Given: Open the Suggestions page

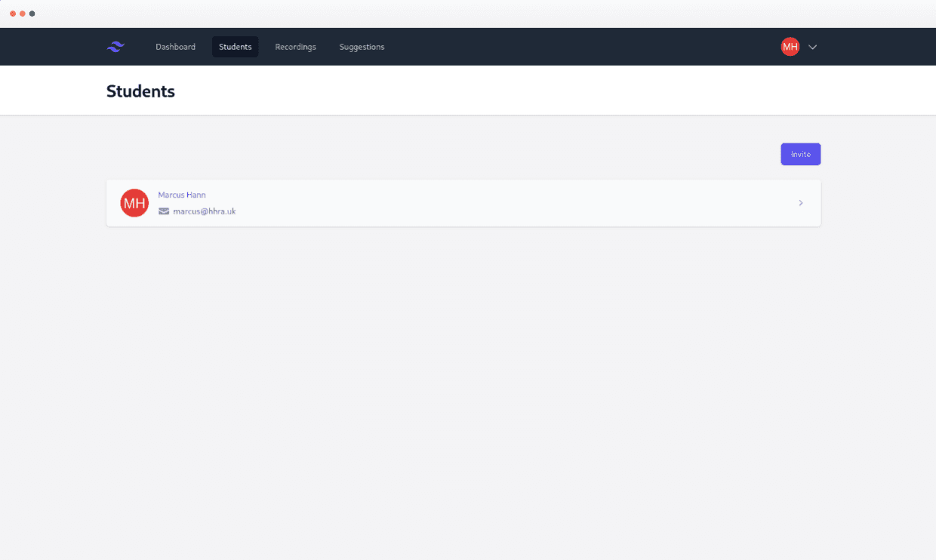Looking at the screenshot, I should [x=362, y=47].
